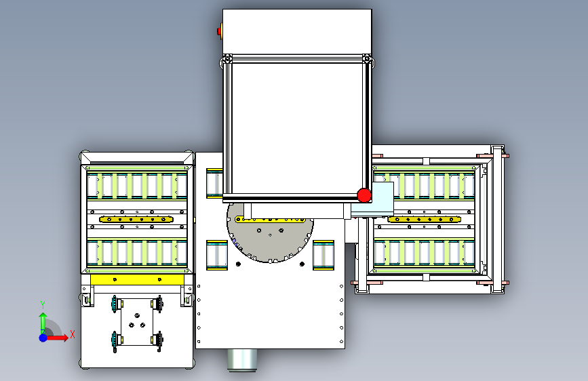Image resolution: width=588 pixels, height=381 pixels.
Task: Click the blue Z axis ball of the triad
Action: pos(43,338)
